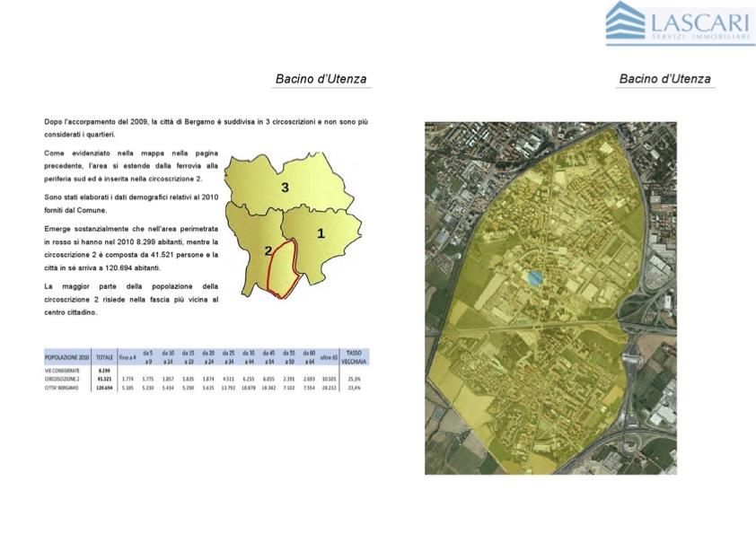The height and width of the screenshot is (534, 756).
Task: Click the LASCARI company name text
Action: [x=701, y=18]
